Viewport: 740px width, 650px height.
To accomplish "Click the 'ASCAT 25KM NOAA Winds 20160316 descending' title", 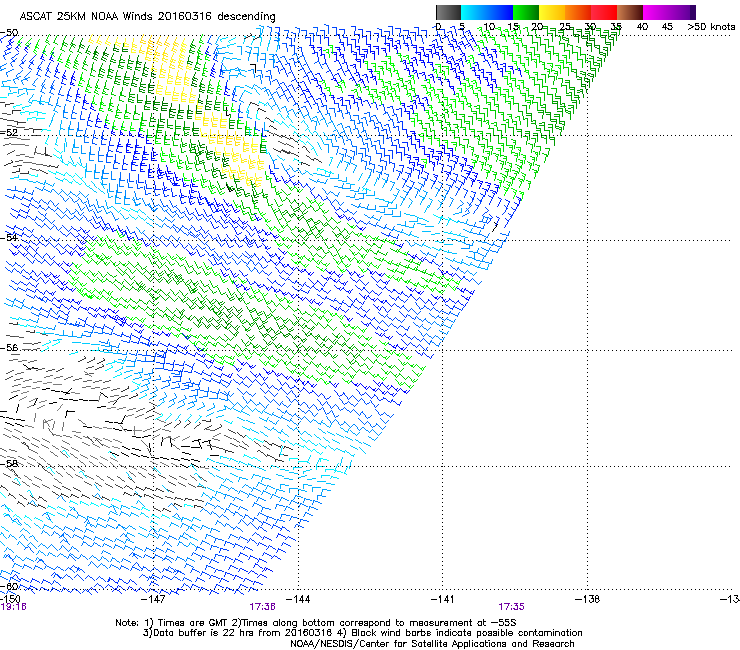I will click(x=147, y=17).
